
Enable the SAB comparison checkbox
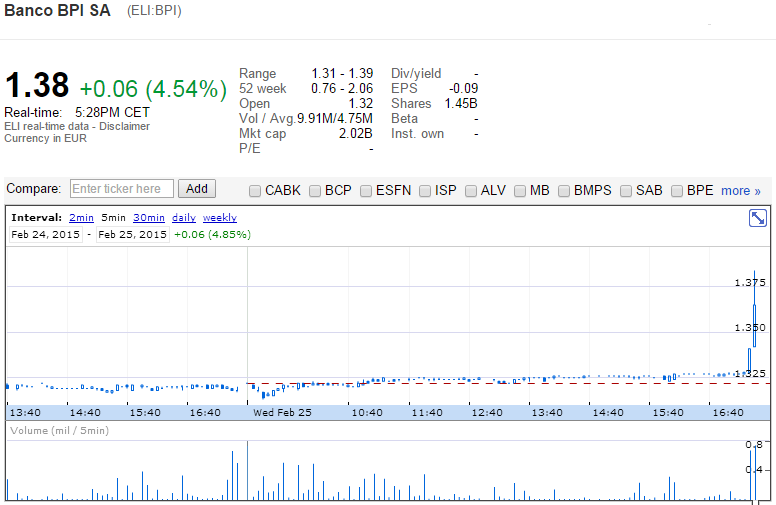(x=626, y=191)
